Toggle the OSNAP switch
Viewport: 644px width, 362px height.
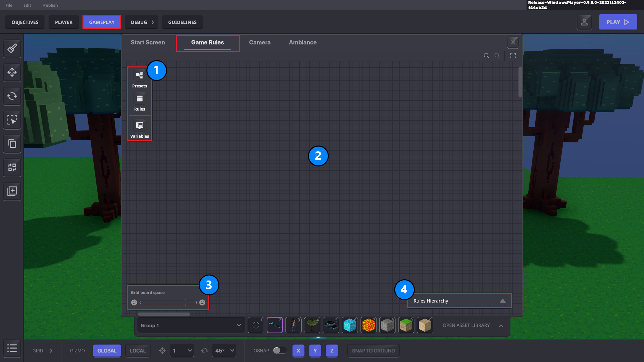tap(280, 350)
